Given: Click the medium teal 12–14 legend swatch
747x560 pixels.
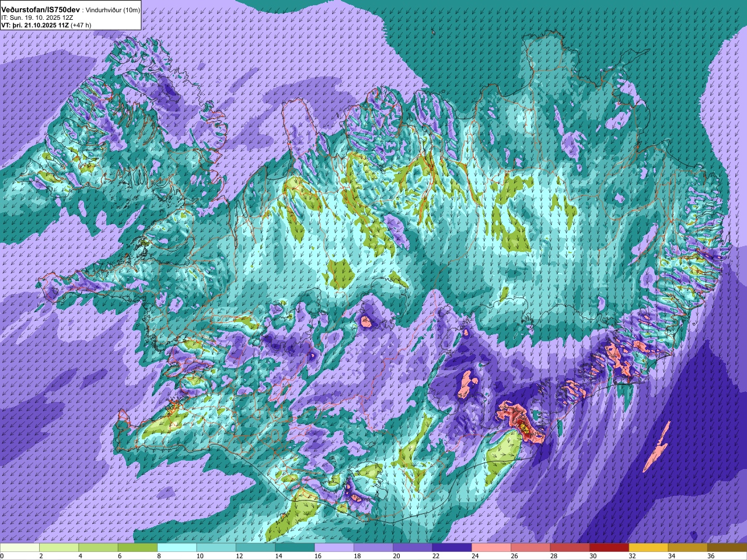Looking at the screenshot, I should click(256, 548).
